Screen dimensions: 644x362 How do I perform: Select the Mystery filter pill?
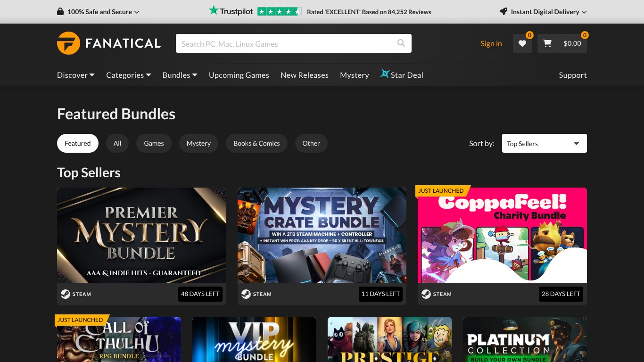pyautogui.click(x=198, y=143)
